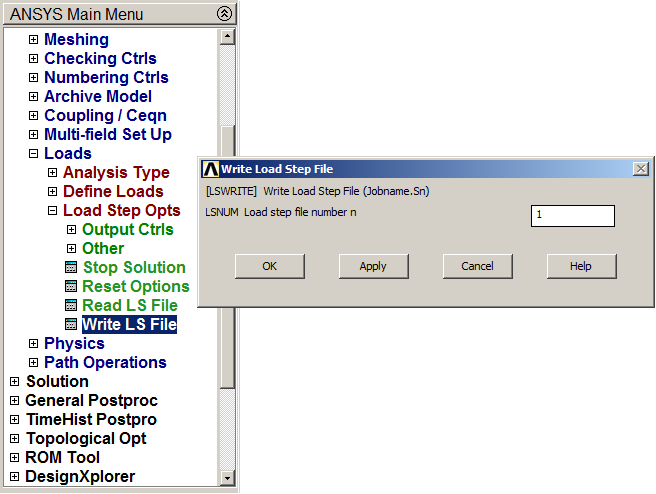Image resolution: width=656 pixels, height=494 pixels.
Task: Collapse the Loads node
Action: click(x=33, y=154)
